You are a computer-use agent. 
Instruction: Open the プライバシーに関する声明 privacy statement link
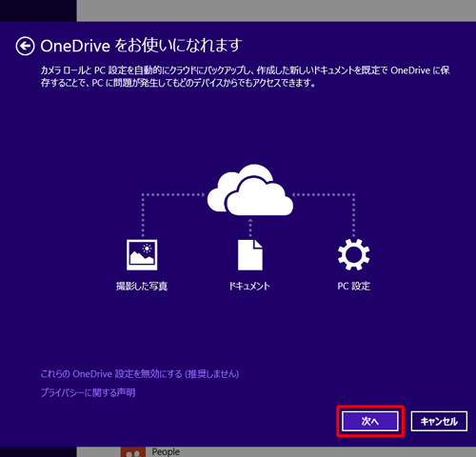88,392
